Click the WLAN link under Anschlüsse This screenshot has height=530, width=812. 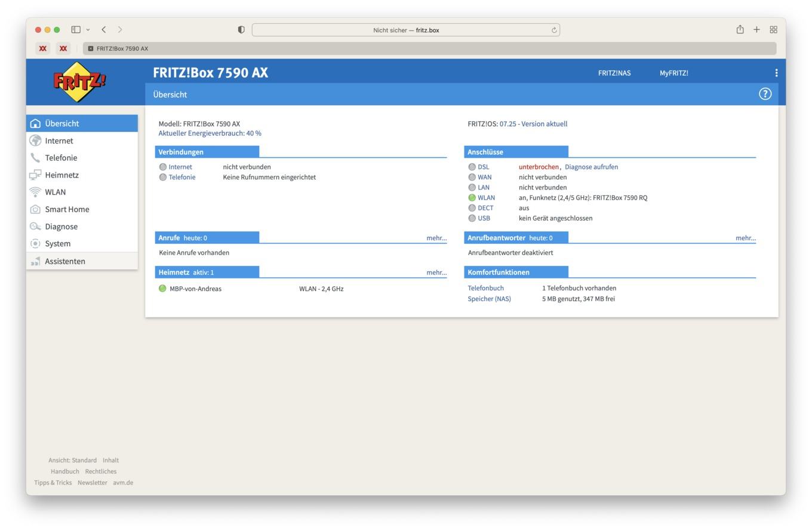(487, 198)
